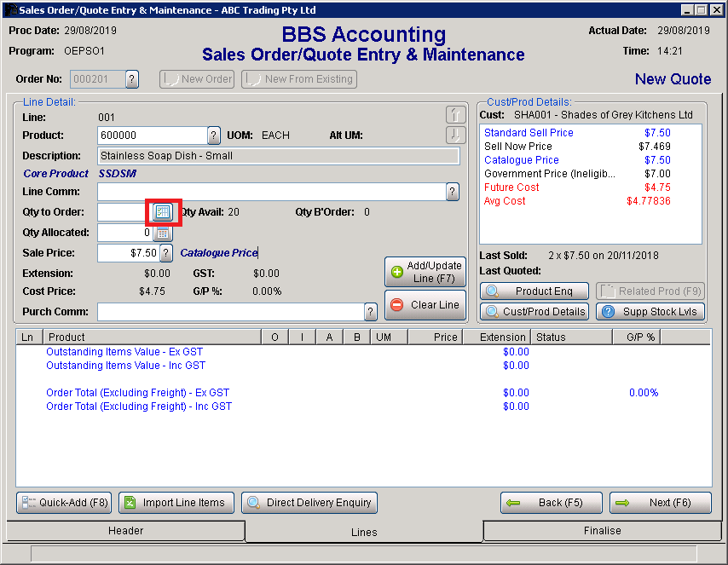Switch to the Header tab

(125, 531)
